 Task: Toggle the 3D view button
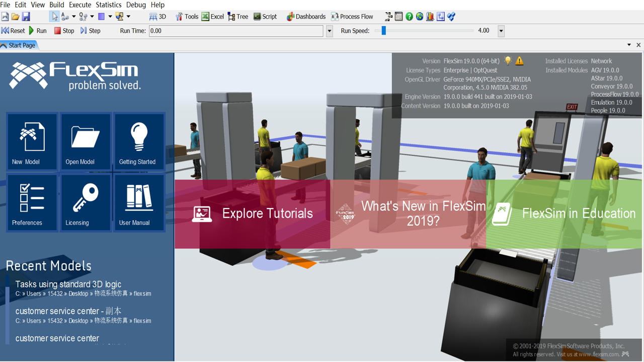click(x=157, y=17)
